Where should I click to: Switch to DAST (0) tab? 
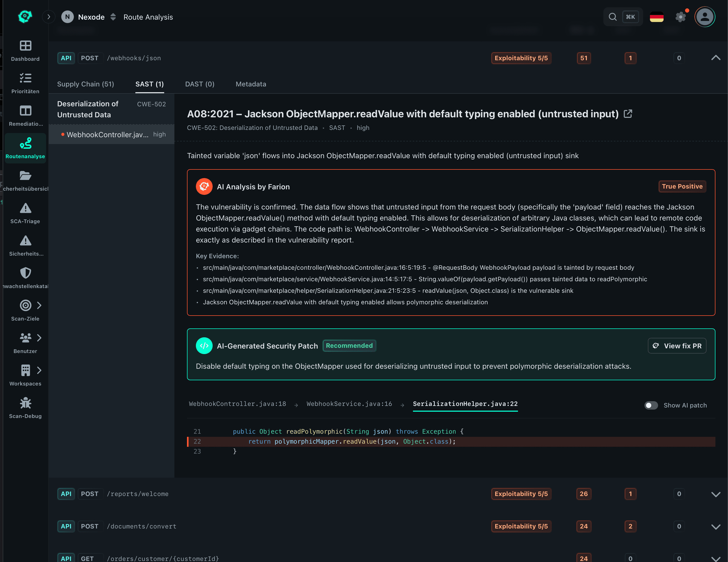pos(200,84)
